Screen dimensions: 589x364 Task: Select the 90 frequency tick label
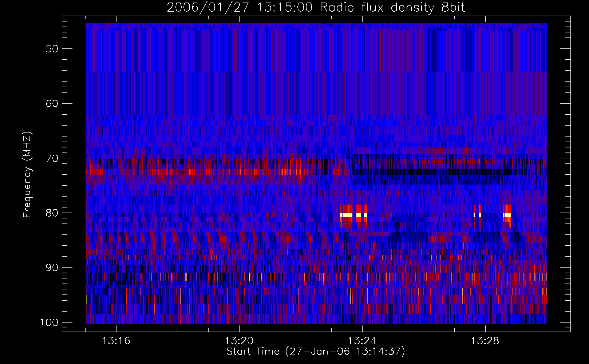52,268
